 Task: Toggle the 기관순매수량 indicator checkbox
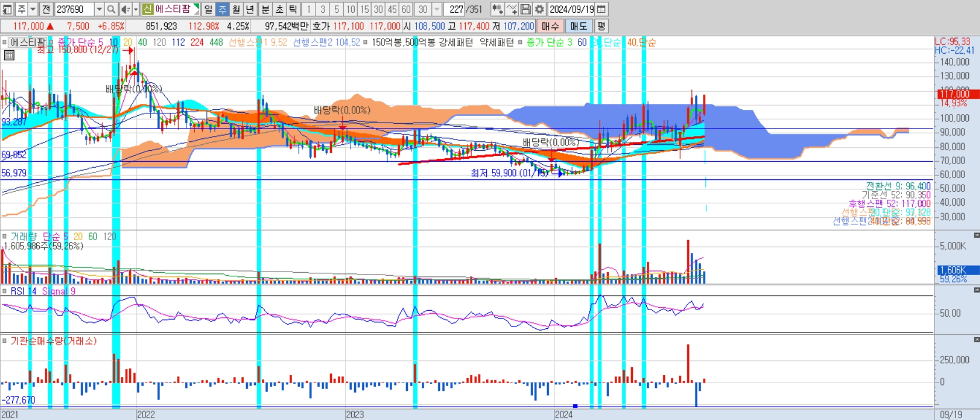tap(5, 341)
